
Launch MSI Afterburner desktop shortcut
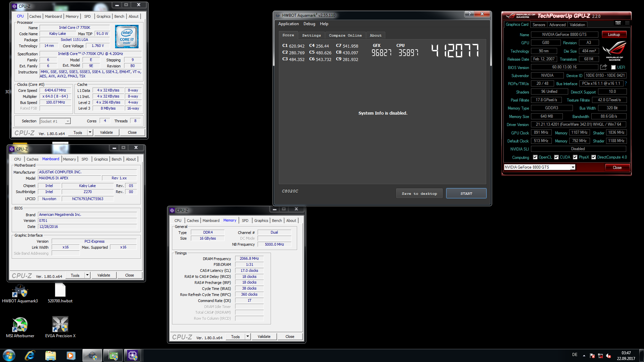coord(20,328)
